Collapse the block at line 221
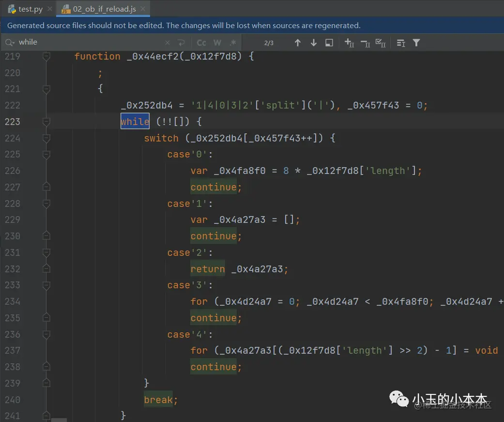This screenshot has height=422, width=504. tap(46, 89)
